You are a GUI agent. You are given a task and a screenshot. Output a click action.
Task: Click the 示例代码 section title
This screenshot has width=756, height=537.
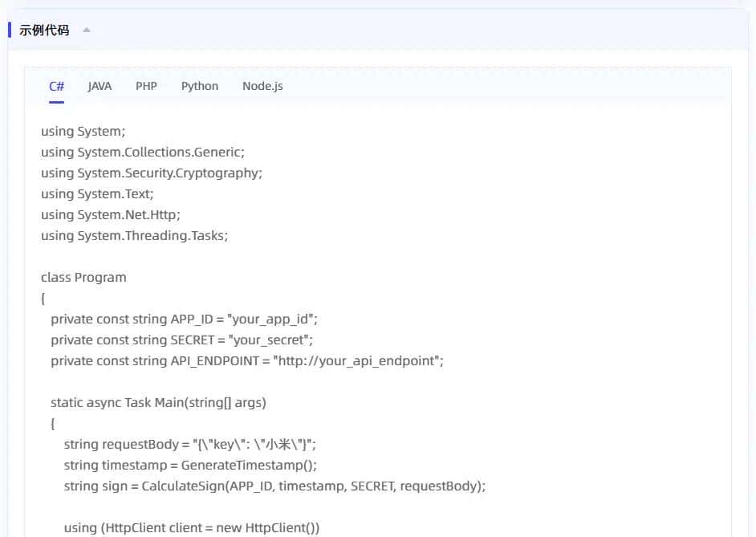coord(44,31)
